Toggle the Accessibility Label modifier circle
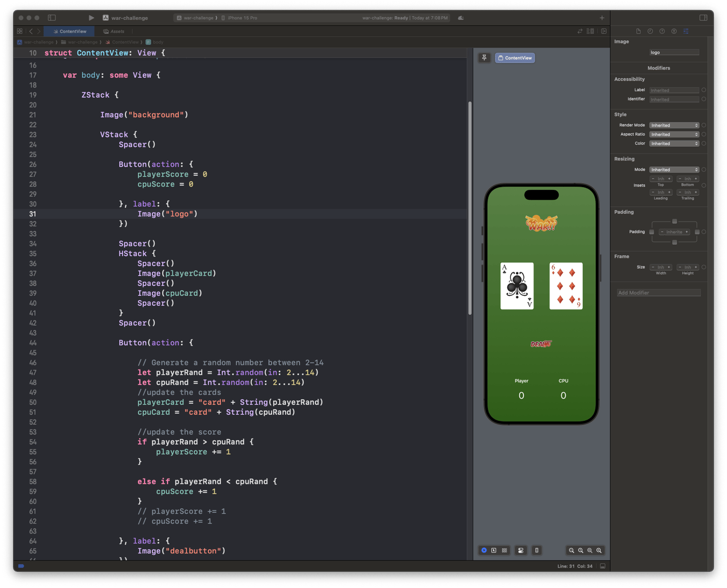The width and height of the screenshot is (727, 588). point(704,90)
